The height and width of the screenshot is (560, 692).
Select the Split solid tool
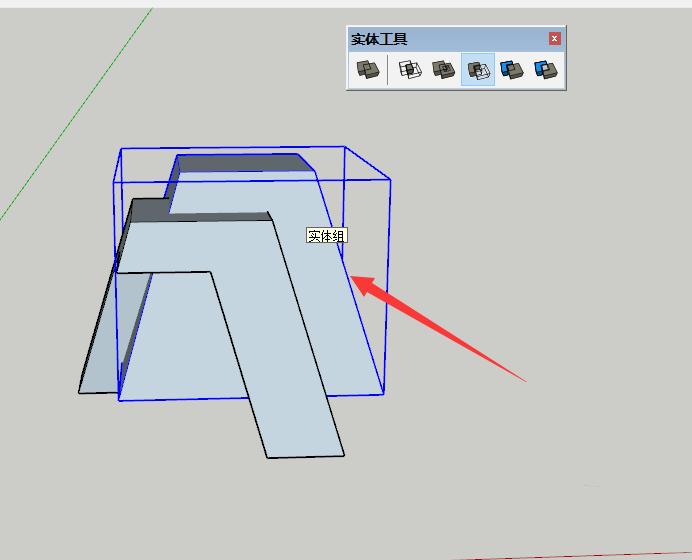point(544,70)
